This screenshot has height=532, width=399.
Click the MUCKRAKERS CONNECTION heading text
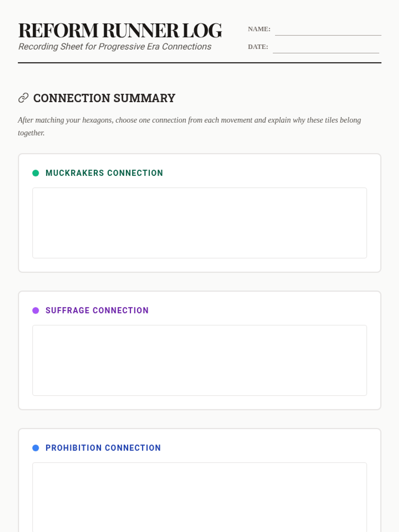click(104, 173)
